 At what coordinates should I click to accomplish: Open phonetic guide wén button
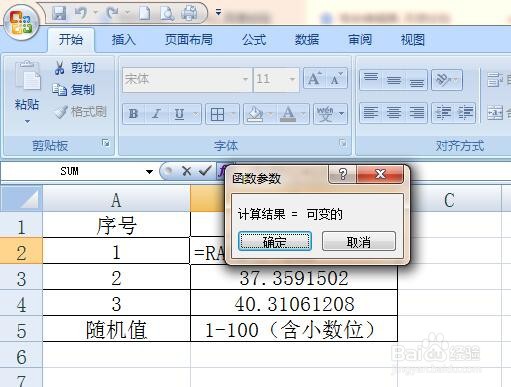point(325,114)
